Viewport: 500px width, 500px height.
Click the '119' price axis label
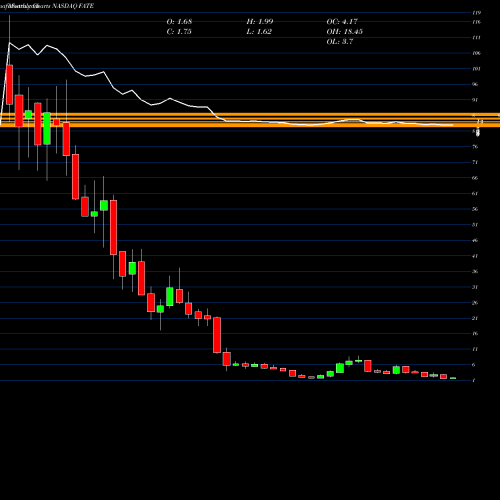(x=476, y=13)
